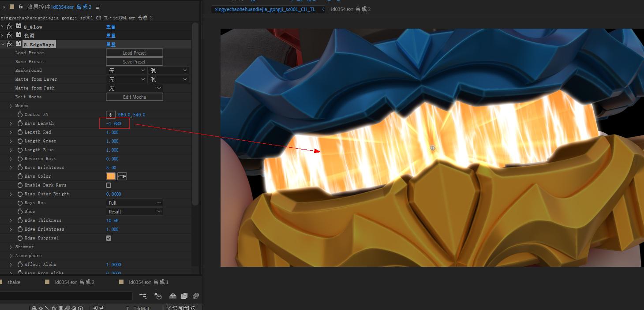This screenshot has width=644, height=310.
Task: Open the composition mini-flowchart icon in timeline
Action: point(143,296)
